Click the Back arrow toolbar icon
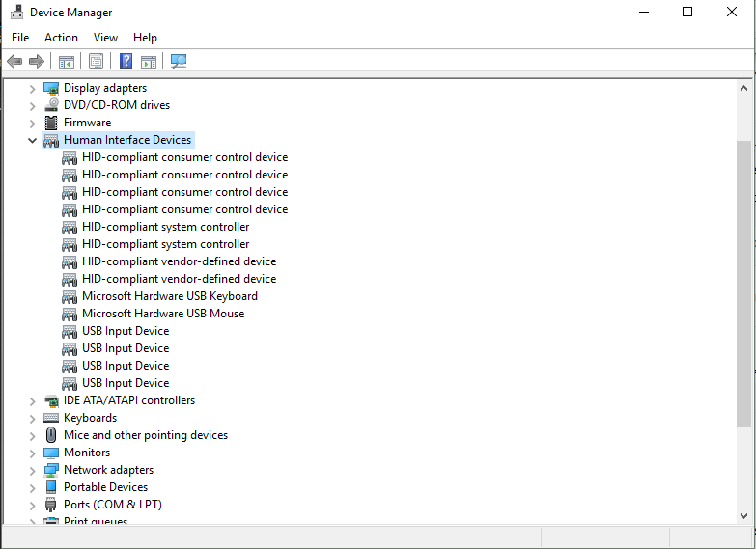756x549 pixels. 14,62
